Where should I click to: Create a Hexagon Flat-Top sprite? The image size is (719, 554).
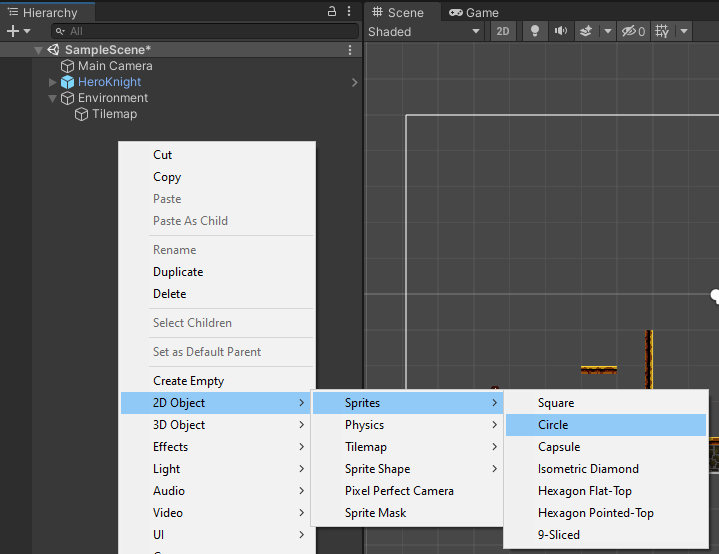click(x=606, y=491)
